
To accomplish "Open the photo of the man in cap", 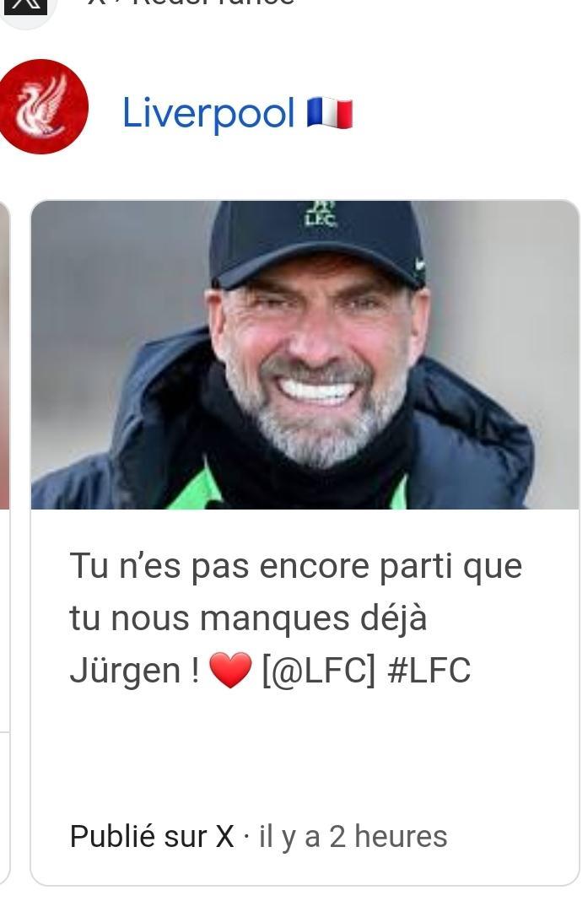I will point(305,354).
